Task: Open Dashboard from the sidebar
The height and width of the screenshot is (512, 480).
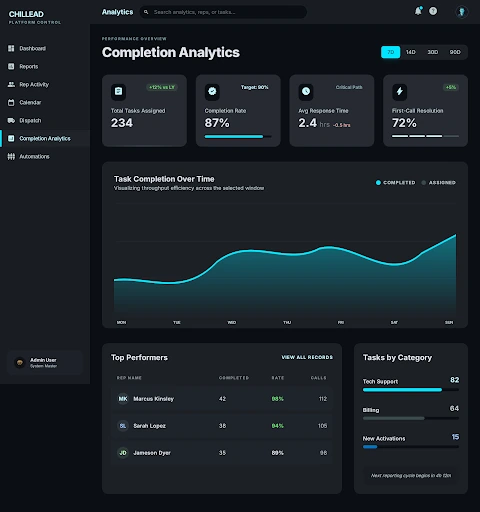Action: tap(45, 48)
